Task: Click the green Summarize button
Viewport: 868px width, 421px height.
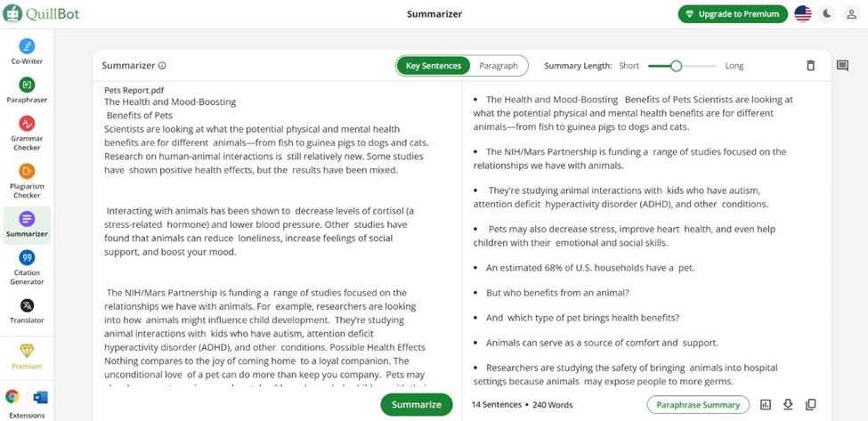Action: 416,404
